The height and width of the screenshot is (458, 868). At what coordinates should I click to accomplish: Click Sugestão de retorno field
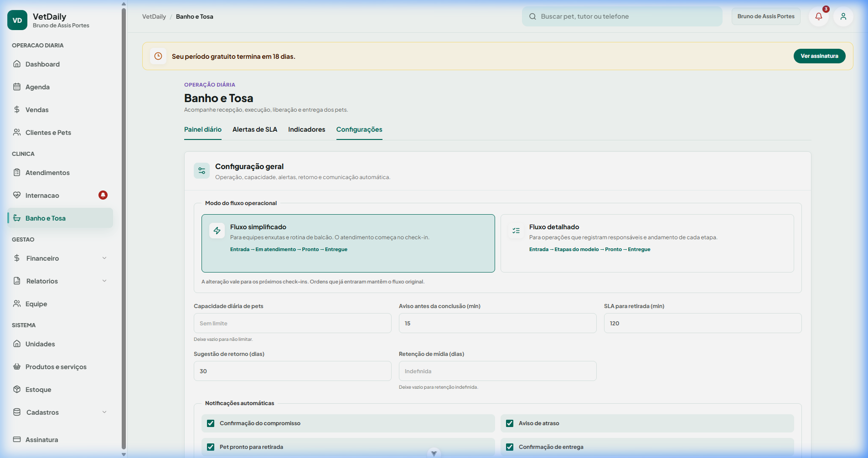(x=293, y=371)
